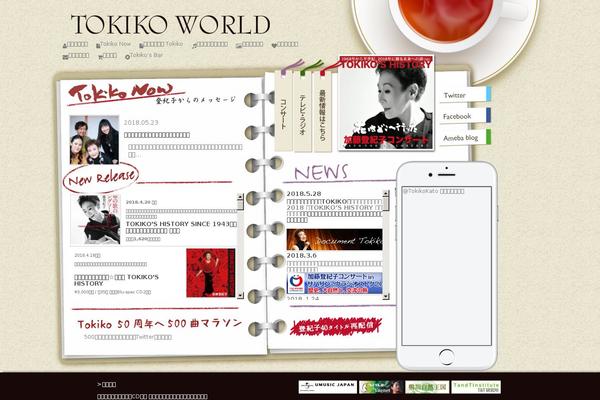Screen dimensions: 600x400
Task: Click the Tokiko Now heading
Action: pyautogui.click(x=125, y=93)
